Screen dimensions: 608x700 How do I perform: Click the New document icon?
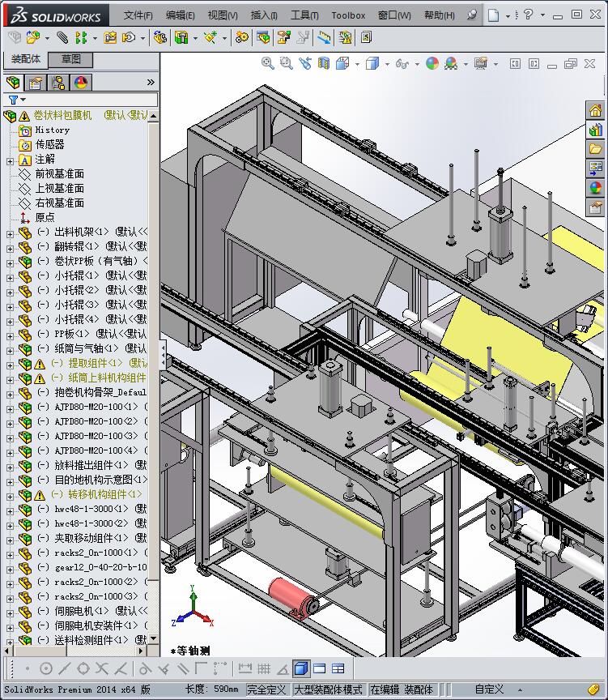pyautogui.click(x=493, y=15)
